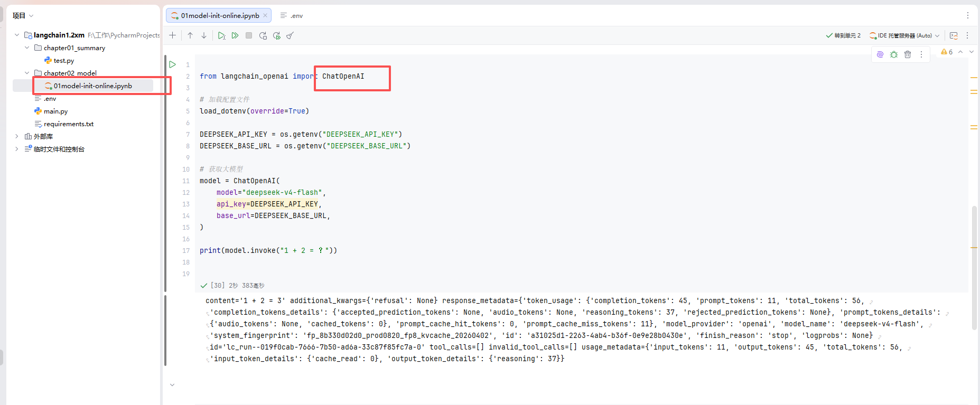
Task: Click the model="deepseek-v4-flash" argument line
Action: [271, 192]
